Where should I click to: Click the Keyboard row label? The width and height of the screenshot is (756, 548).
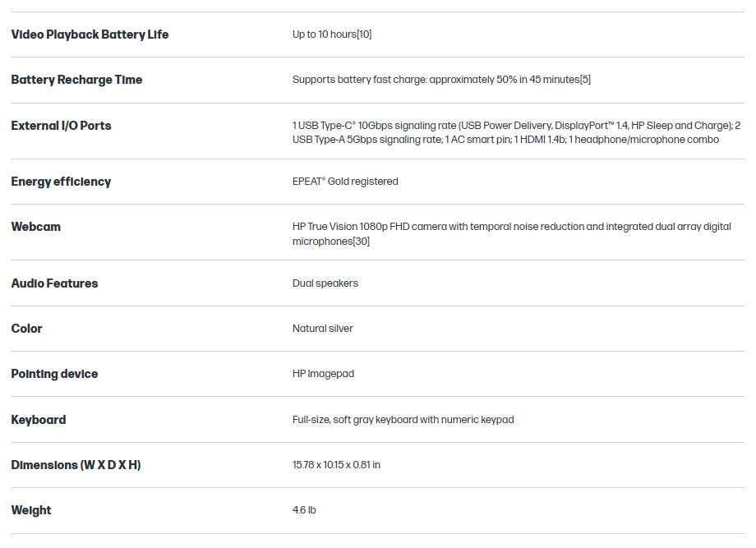39,420
